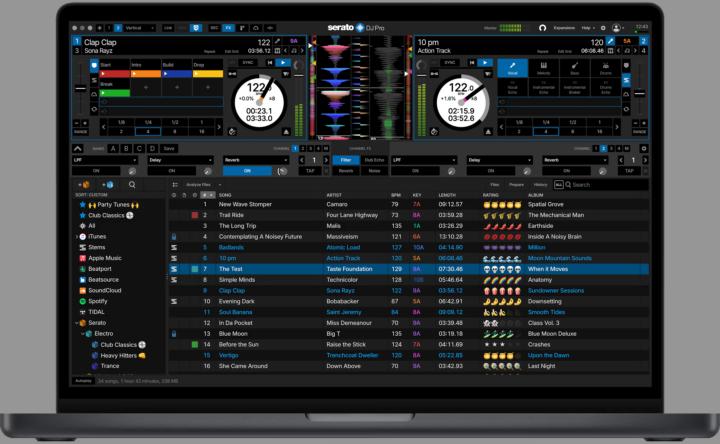The height and width of the screenshot is (444, 720).
Task: Open the TIDAL library source
Action: (92, 312)
